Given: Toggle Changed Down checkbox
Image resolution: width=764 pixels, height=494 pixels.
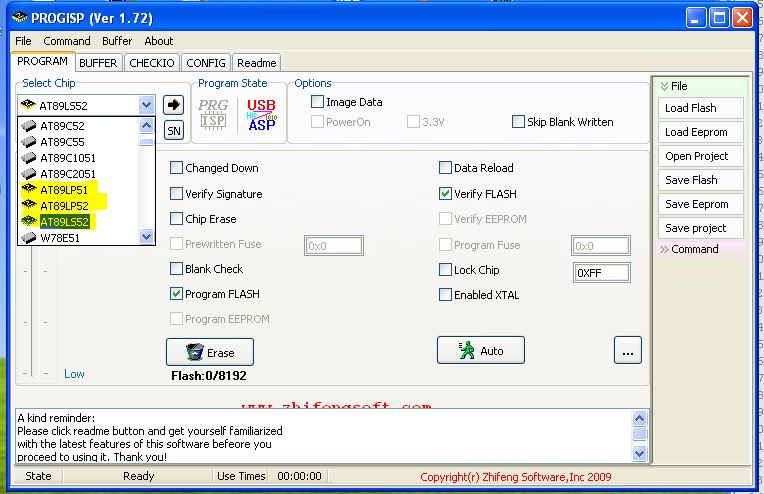Looking at the screenshot, I should tap(176, 168).
